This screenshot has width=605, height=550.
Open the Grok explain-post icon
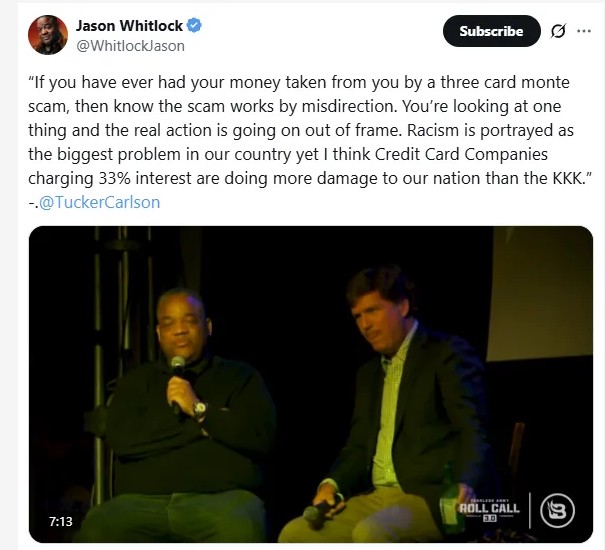(x=559, y=31)
